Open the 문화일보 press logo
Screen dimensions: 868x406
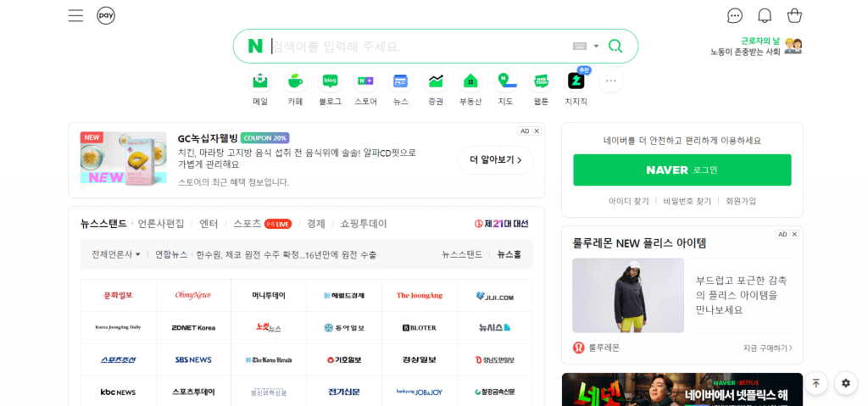tap(119, 295)
